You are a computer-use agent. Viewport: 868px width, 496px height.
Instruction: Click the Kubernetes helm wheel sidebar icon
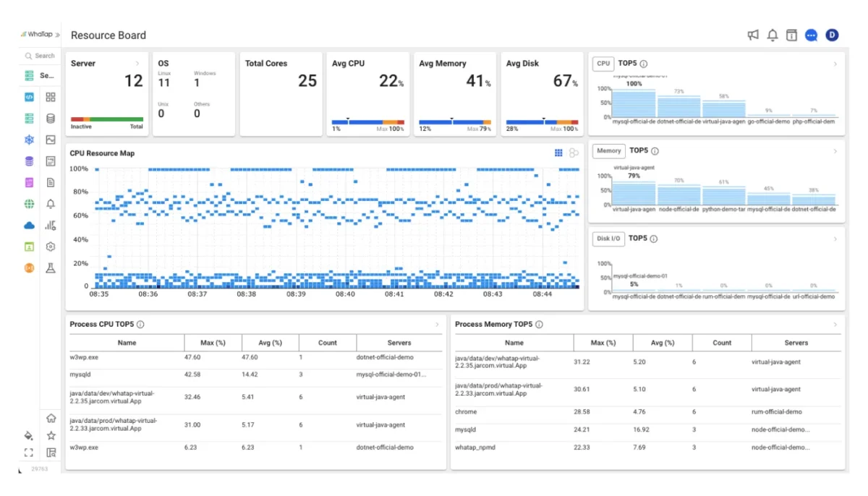pos(29,140)
